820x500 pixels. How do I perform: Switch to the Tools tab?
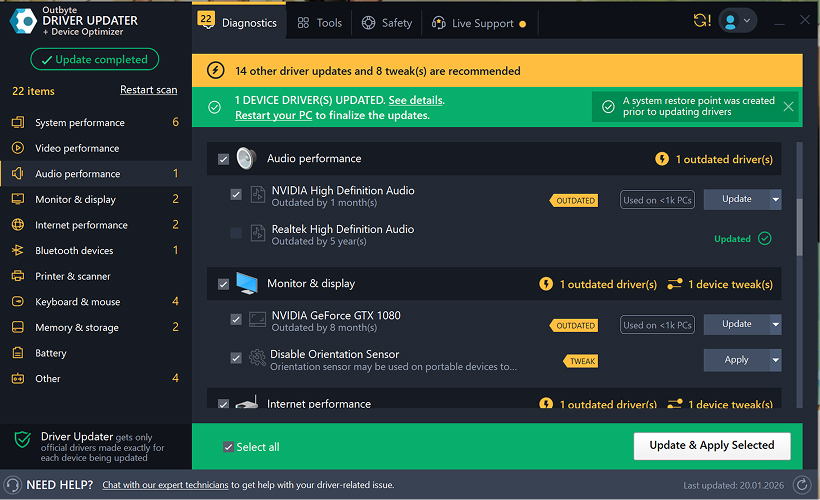point(320,23)
